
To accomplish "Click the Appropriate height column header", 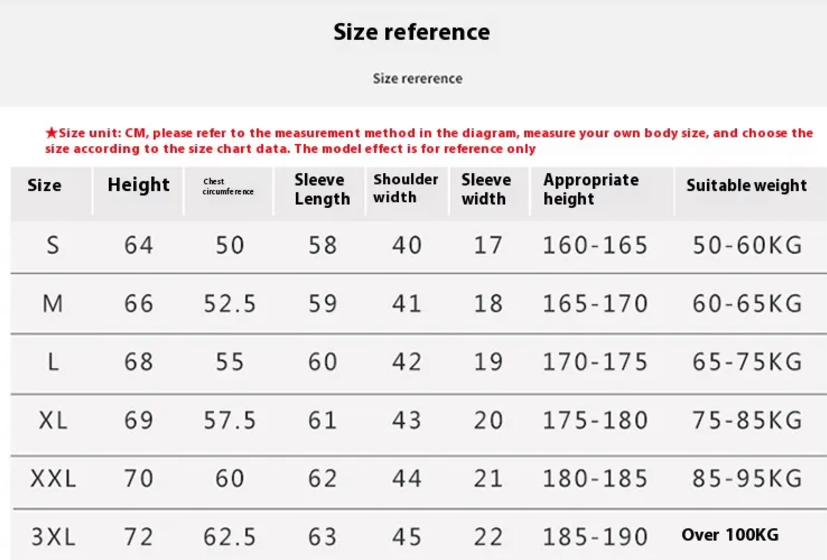I will click(591, 189).
